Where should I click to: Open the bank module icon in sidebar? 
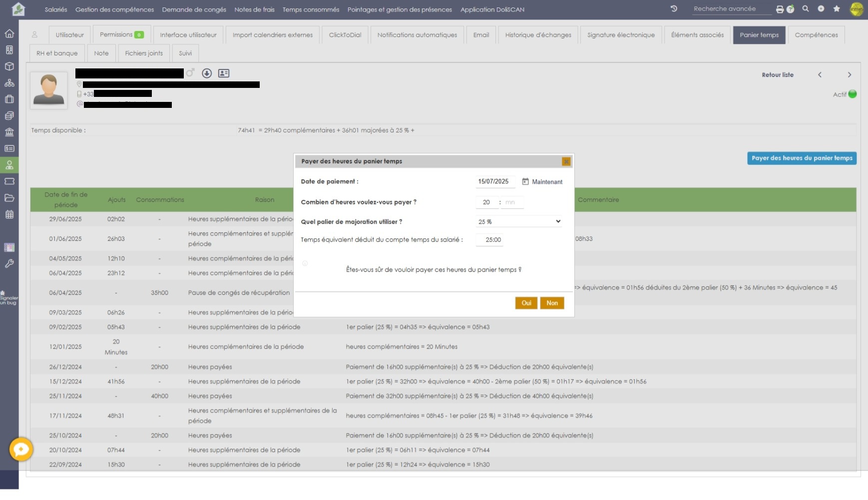9,132
